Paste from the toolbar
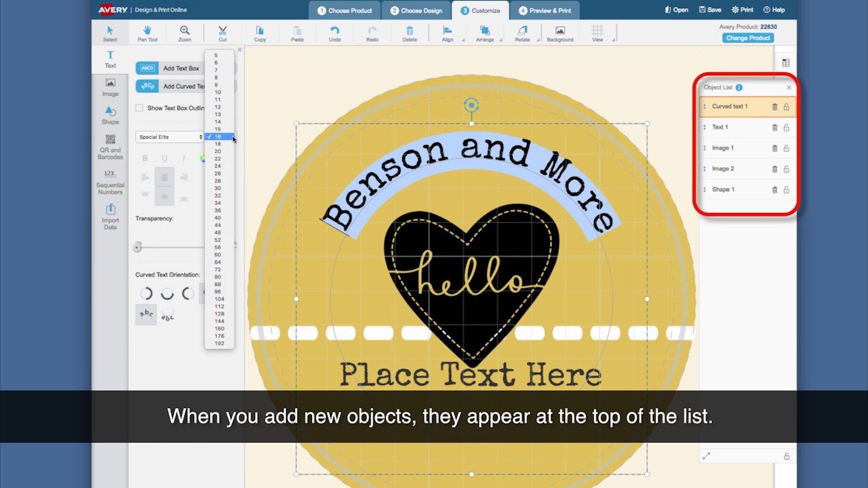This screenshot has width=868, height=488. 297,33
